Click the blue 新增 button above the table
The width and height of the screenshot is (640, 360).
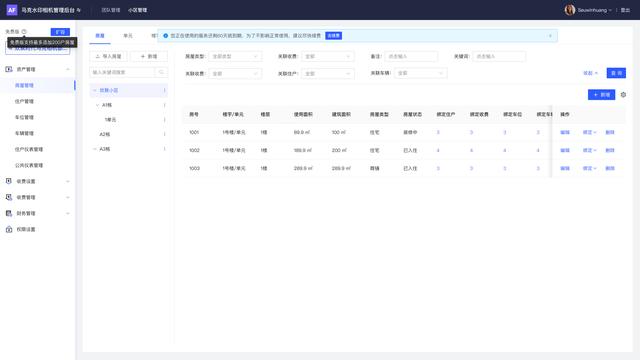601,95
